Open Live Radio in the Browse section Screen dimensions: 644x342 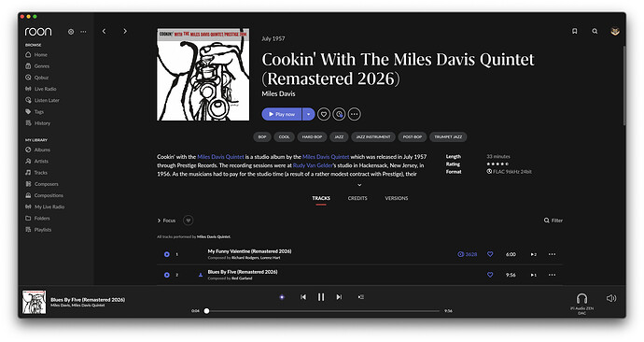tap(41, 89)
